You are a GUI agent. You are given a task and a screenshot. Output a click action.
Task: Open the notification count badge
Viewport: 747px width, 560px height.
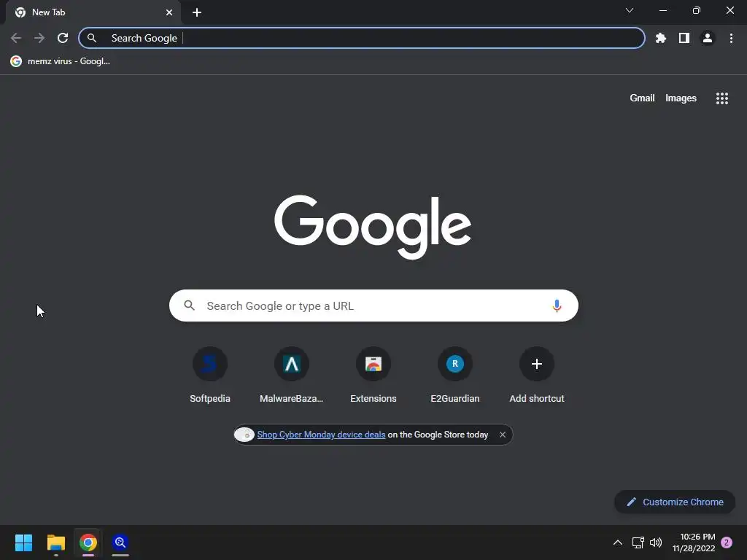727,542
